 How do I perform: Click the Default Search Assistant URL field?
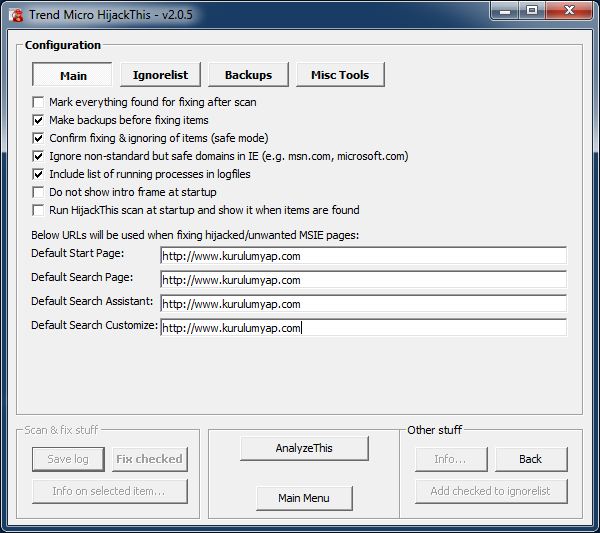(x=363, y=304)
